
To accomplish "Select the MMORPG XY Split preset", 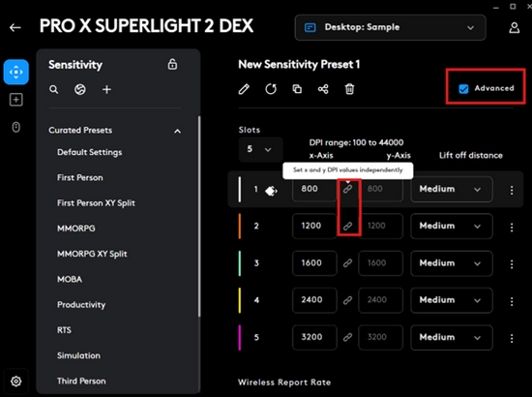I will pyautogui.click(x=92, y=254).
